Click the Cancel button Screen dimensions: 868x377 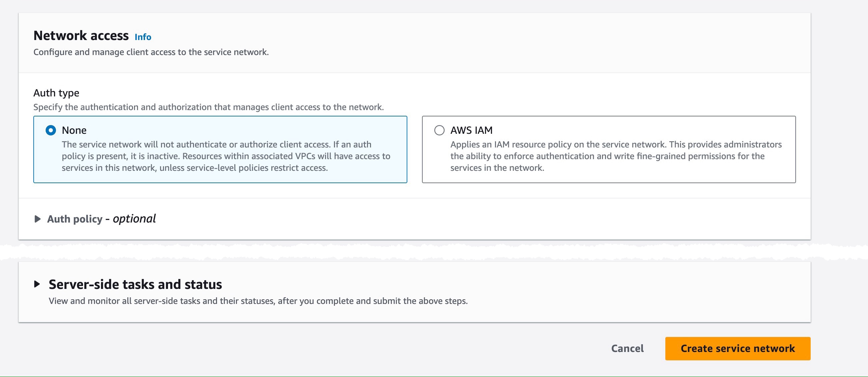point(627,348)
